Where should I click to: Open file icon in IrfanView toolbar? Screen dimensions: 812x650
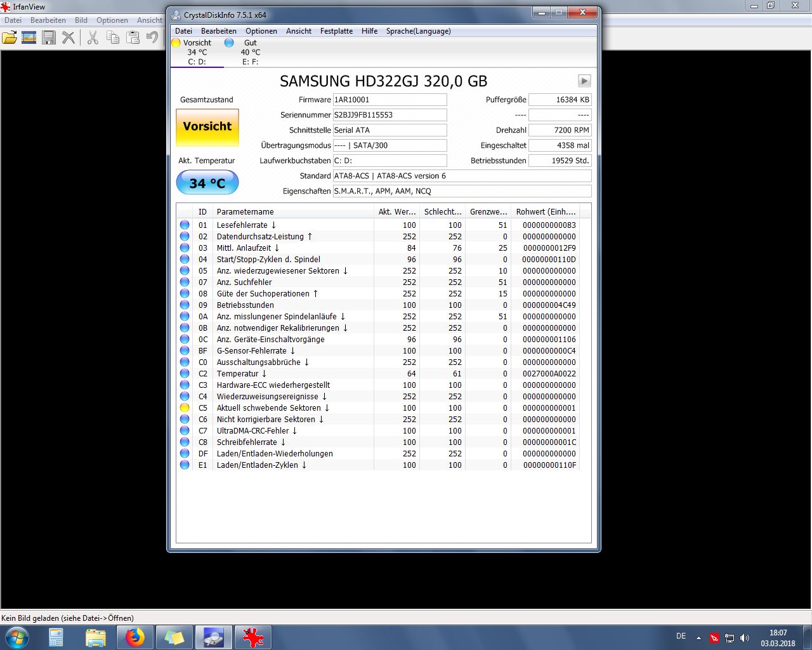click(10, 38)
